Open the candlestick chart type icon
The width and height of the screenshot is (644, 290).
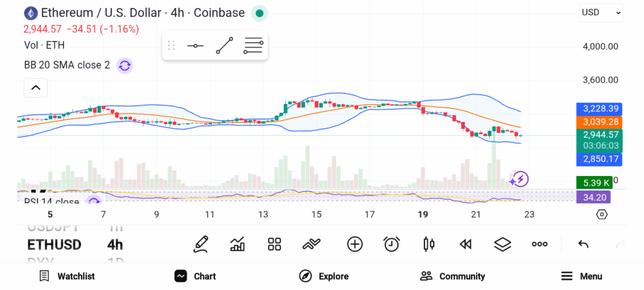click(430, 244)
